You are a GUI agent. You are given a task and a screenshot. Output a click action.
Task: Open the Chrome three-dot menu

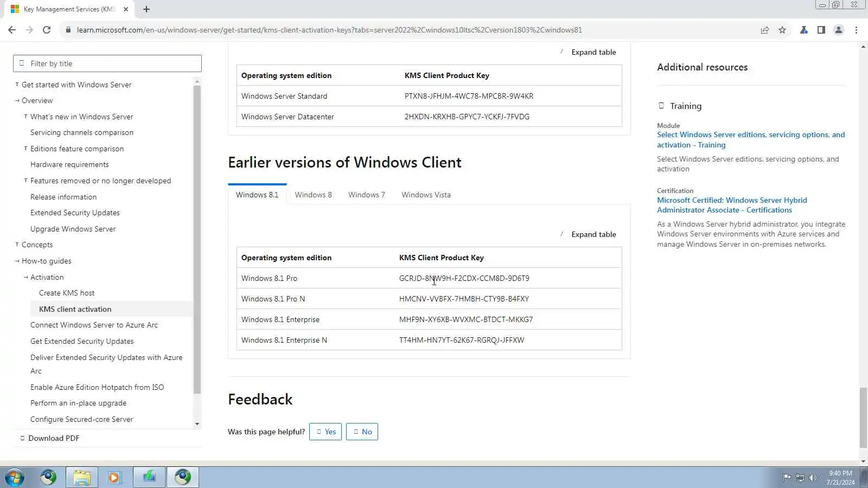tap(856, 30)
